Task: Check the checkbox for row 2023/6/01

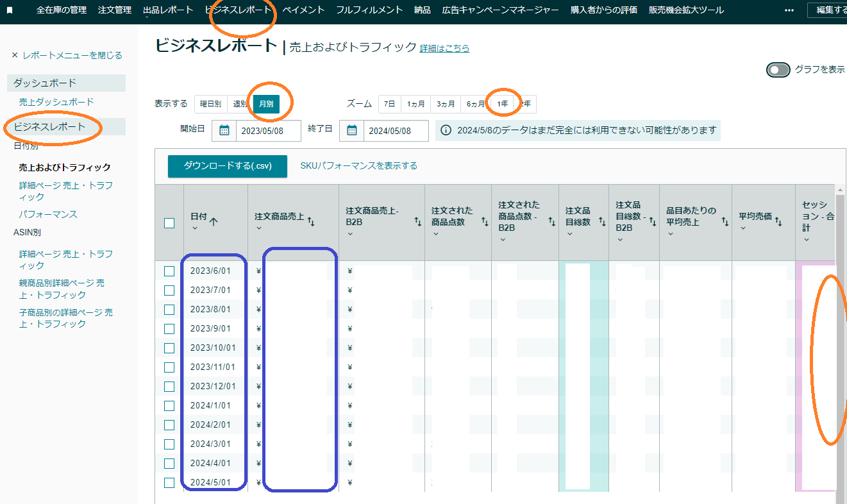Action: click(169, 271)
